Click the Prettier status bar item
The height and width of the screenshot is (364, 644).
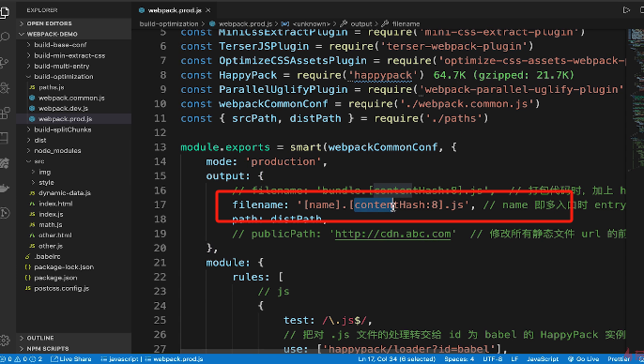(619, 359)
